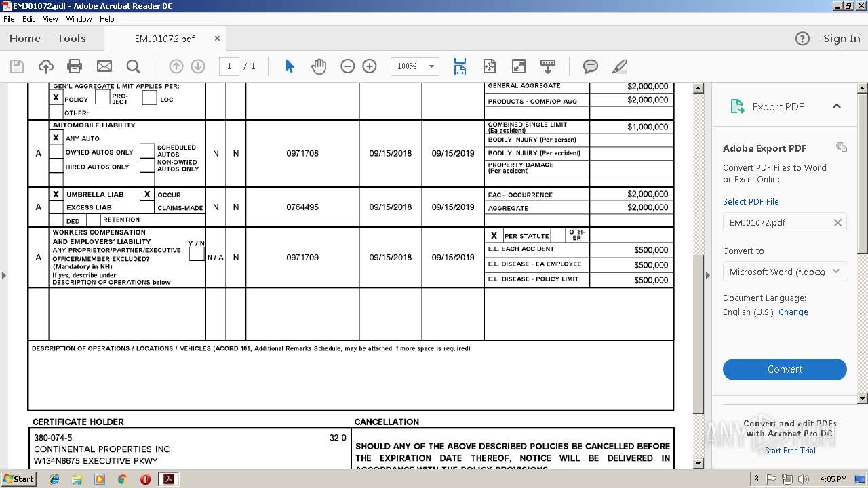Click the fit one full page icon
This screenshot has height=488, width=868.
coord(490,66)
